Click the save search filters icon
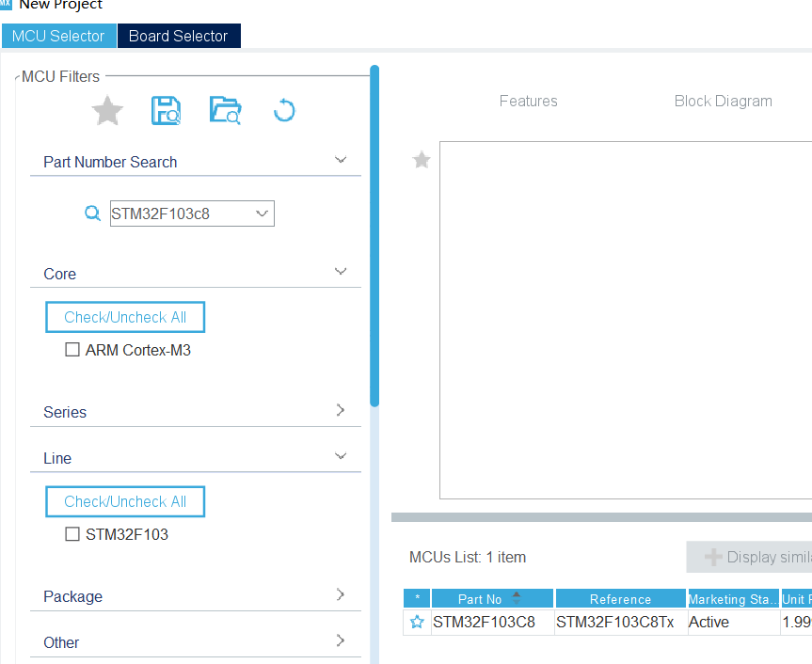This screenshot has height=664, width=812. 166,110
